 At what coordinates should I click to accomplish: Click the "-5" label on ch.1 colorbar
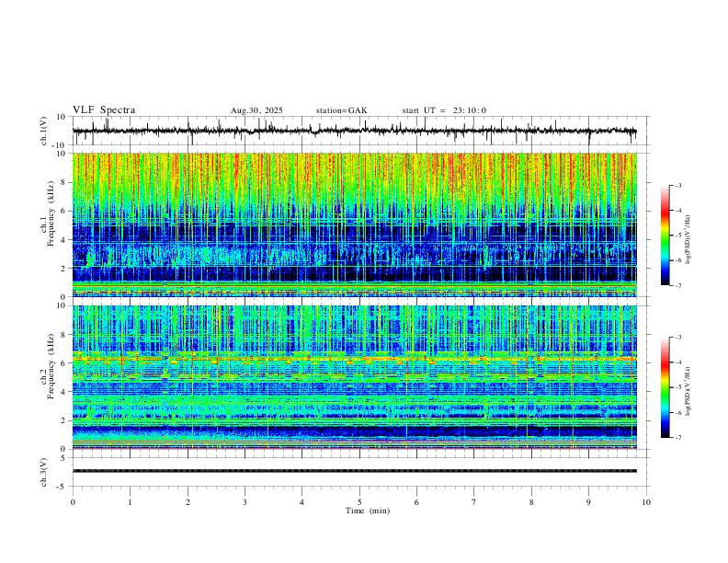(678, 236)
